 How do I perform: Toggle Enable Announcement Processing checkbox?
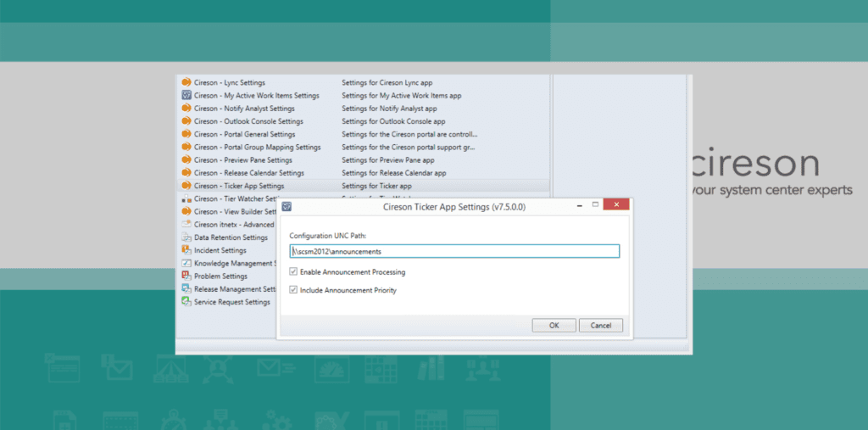[x=293, y=272]
